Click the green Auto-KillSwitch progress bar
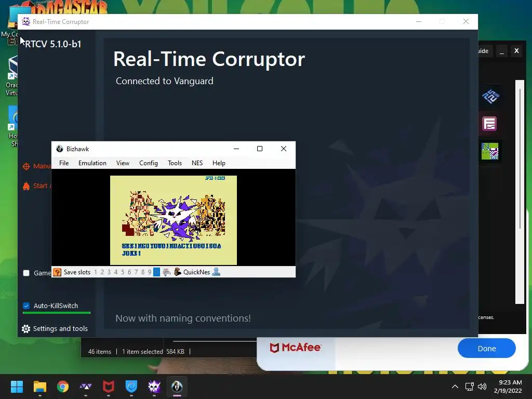 pos(57,313)
